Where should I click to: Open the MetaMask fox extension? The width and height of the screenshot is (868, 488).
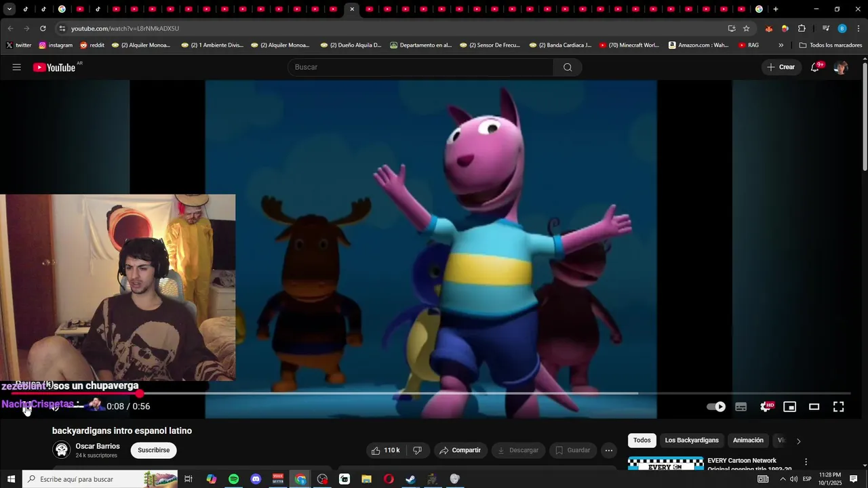(x=768, y=28)
